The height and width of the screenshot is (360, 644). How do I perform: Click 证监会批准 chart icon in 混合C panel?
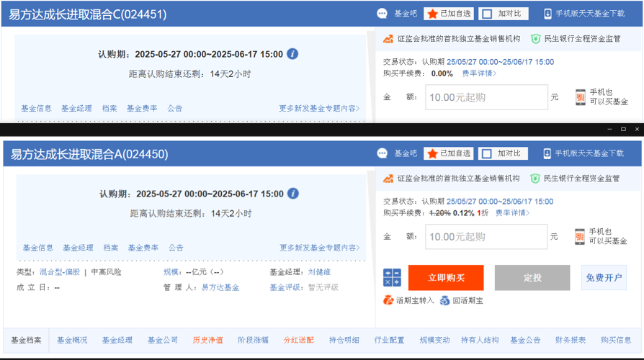388,39
